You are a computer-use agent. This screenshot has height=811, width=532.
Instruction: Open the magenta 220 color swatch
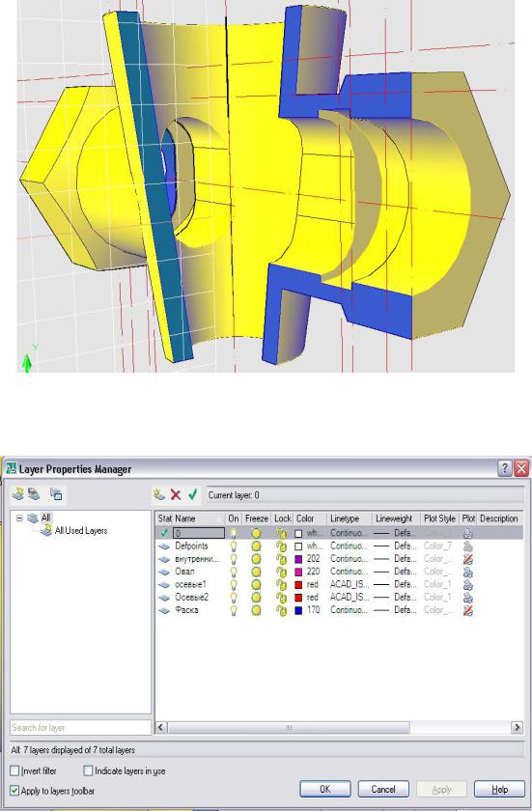click(298, 572)
